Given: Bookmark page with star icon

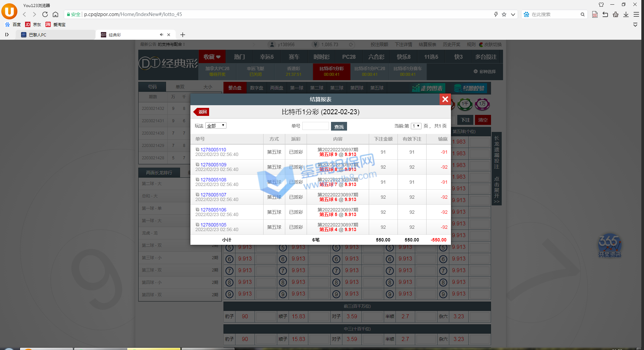Looking at the screenshot, I should 504,14.
